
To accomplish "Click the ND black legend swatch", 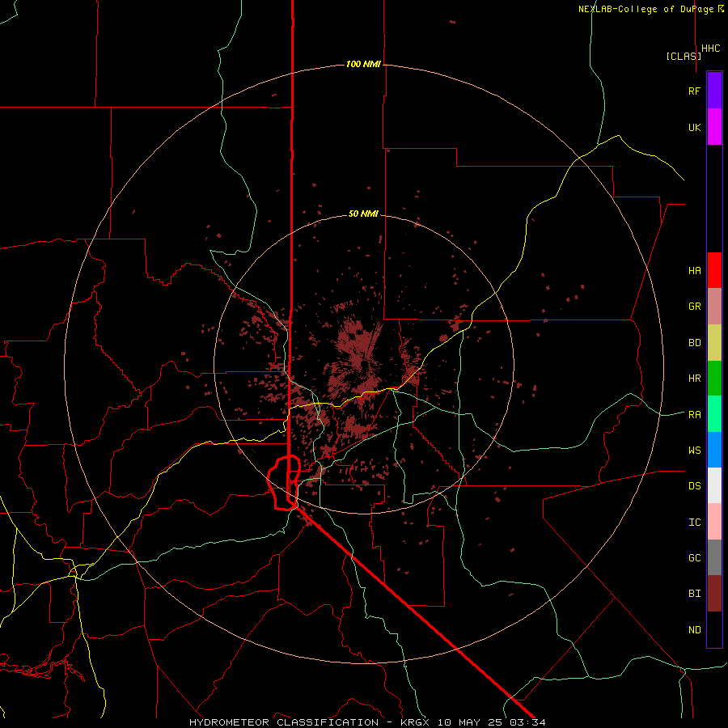I will [714, 629].
